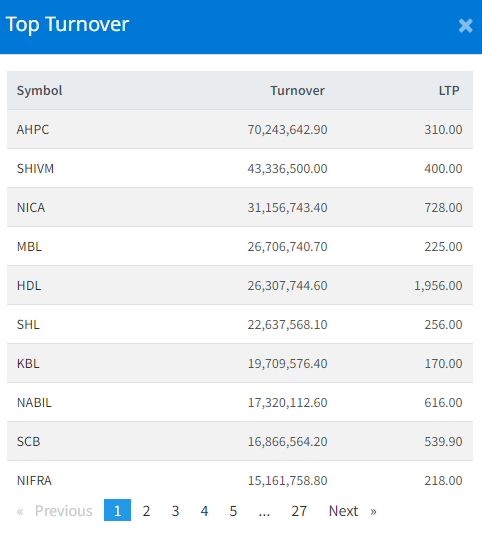Click the HDL symbol
Viewport: 482px width, 539px height.
29,286
